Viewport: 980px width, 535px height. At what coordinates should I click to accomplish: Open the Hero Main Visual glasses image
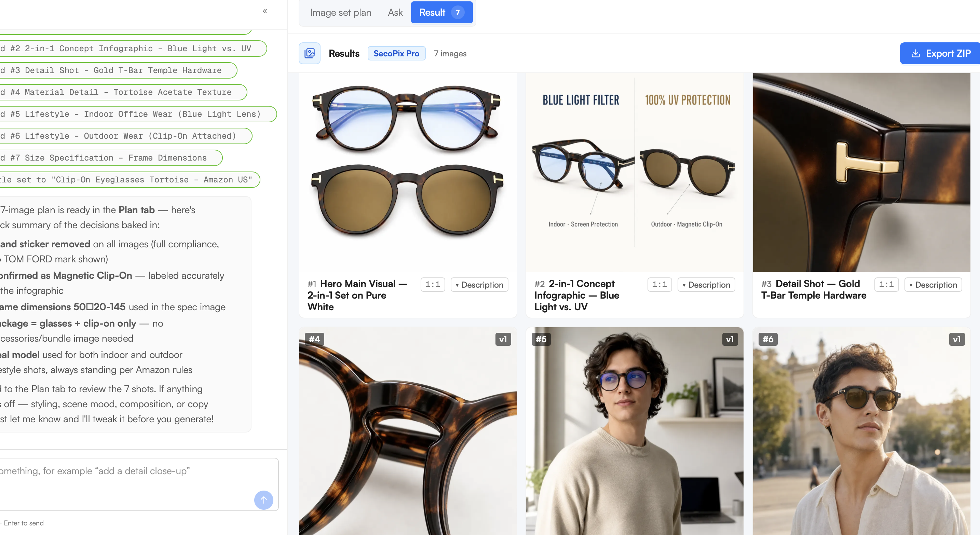(x=408, y=172)
